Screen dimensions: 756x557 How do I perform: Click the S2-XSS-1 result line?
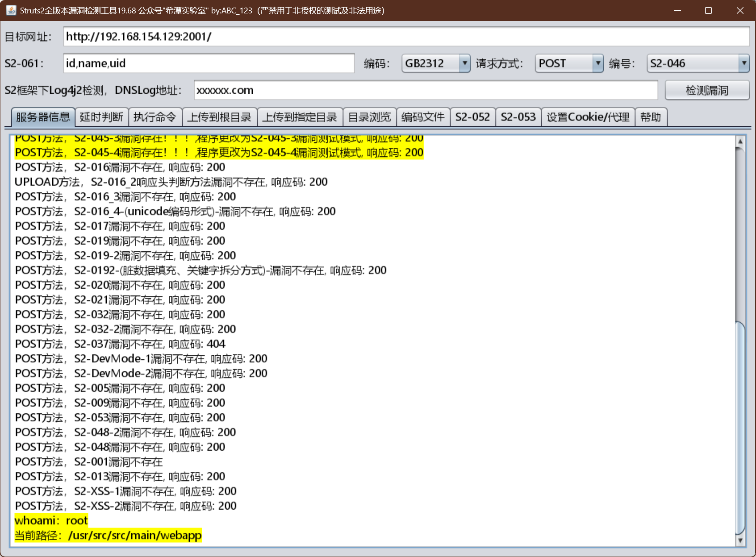(x=126, y=491)
